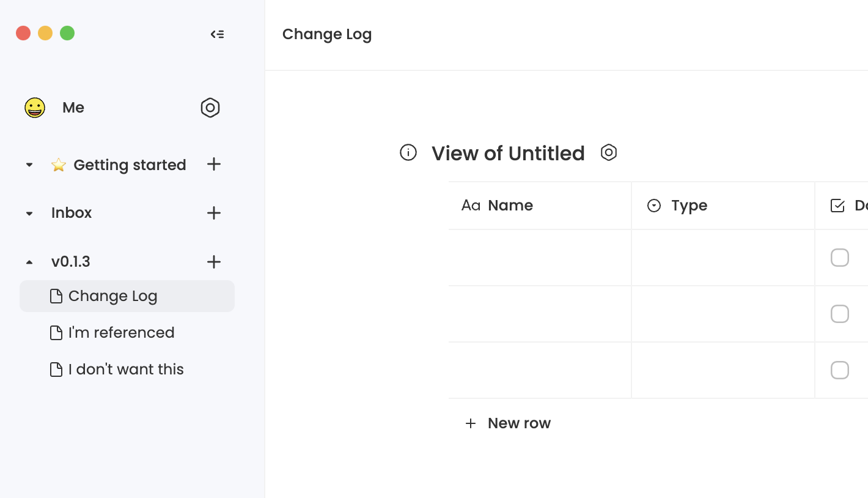Collapse the Inbox section arrow
The width and height of the screenshot is (868, 498).
[x=29, y=214]
